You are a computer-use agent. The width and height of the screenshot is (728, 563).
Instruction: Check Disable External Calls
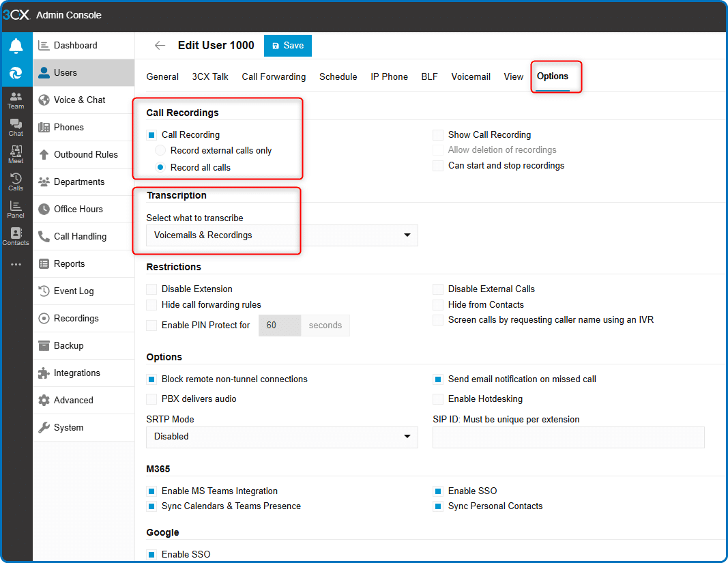438,289
